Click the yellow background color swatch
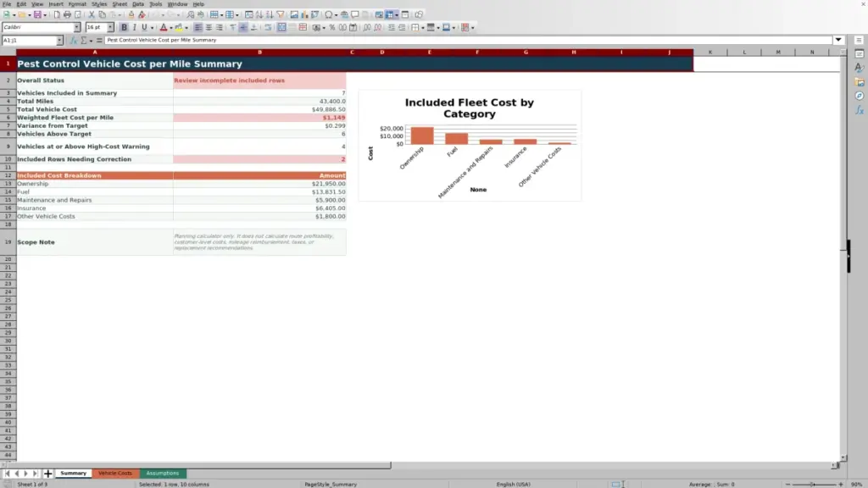The width and height of the screenshot is (868, 488). [179, 27]
